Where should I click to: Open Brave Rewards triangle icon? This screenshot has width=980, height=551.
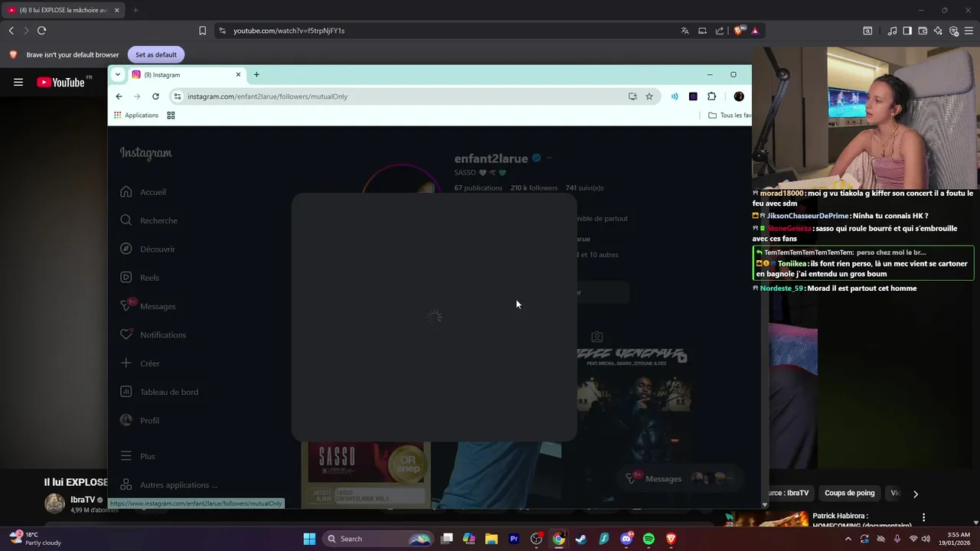point(755,31)
